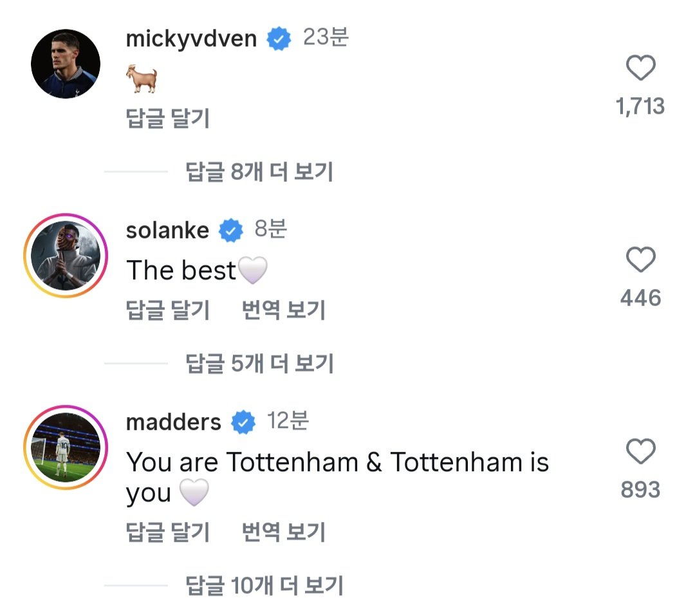Image resolution: width=695 pixels, height=616 pixels.
Task: Reply to solanke's comment
Action: point(168,310)
